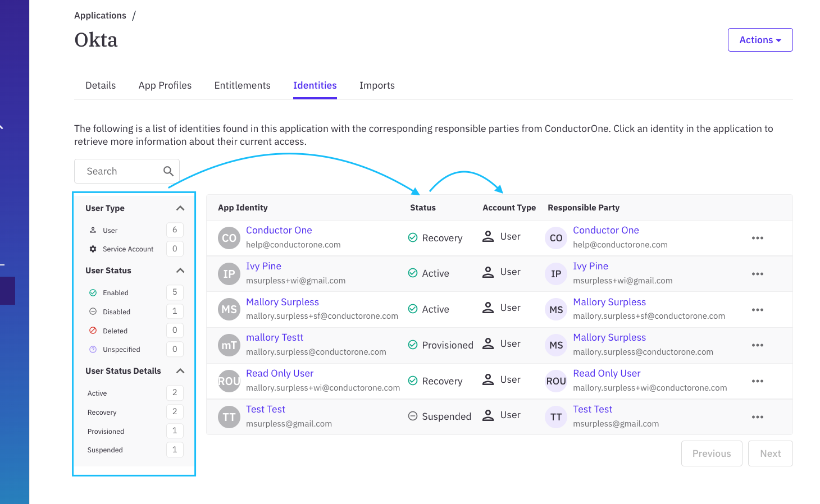
Task: Click the Account Type column header
Action: point(509,208)
